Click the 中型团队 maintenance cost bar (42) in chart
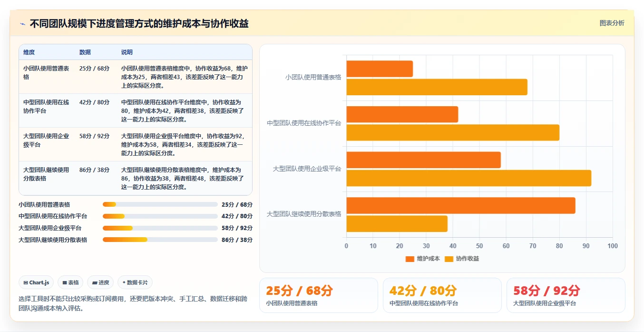This screenshot has width=644, height=332. pos(402,114)
